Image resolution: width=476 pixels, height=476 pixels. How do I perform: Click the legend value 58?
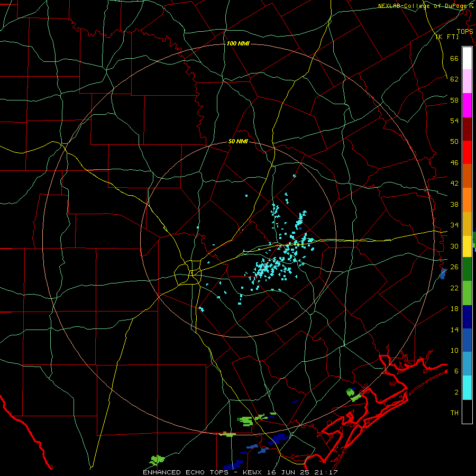454,100
